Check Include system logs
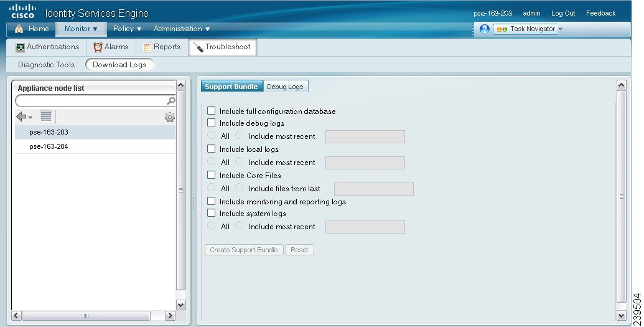 [211, 213]
